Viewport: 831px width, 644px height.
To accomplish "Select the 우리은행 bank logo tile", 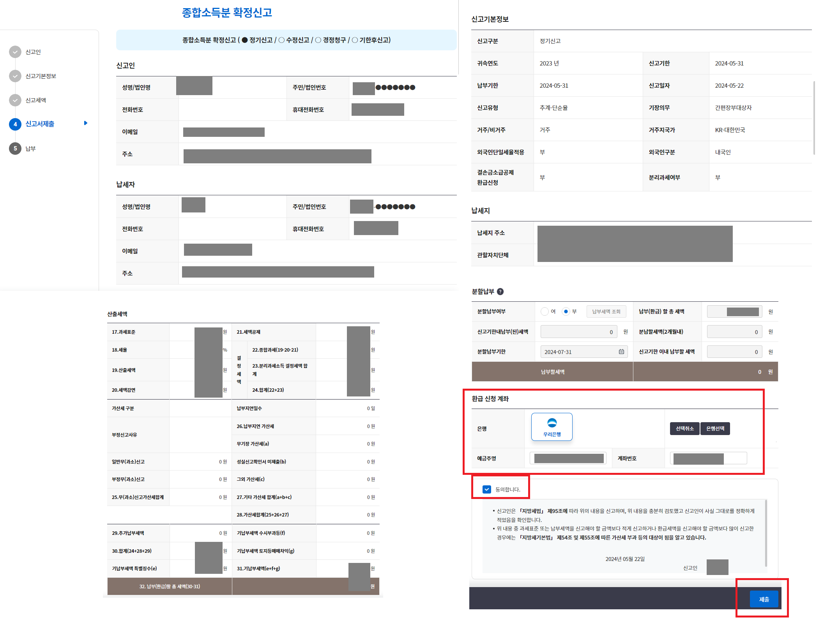I will tap(552, 427).
